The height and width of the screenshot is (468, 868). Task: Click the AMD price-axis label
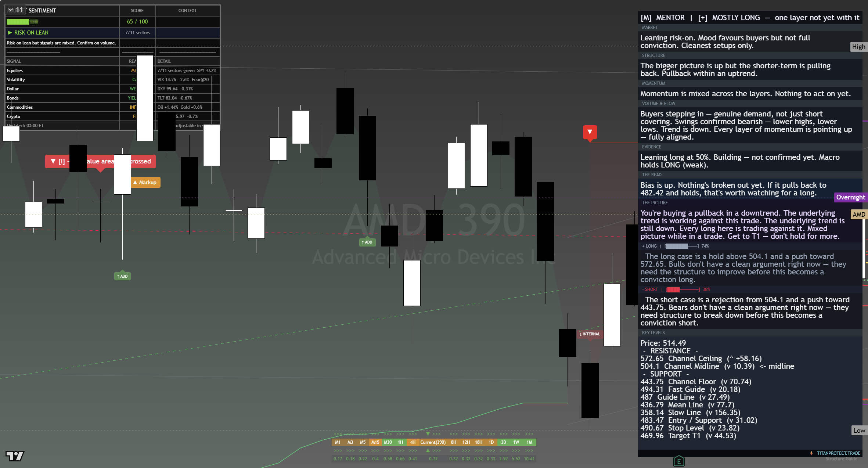click(859, 215)
